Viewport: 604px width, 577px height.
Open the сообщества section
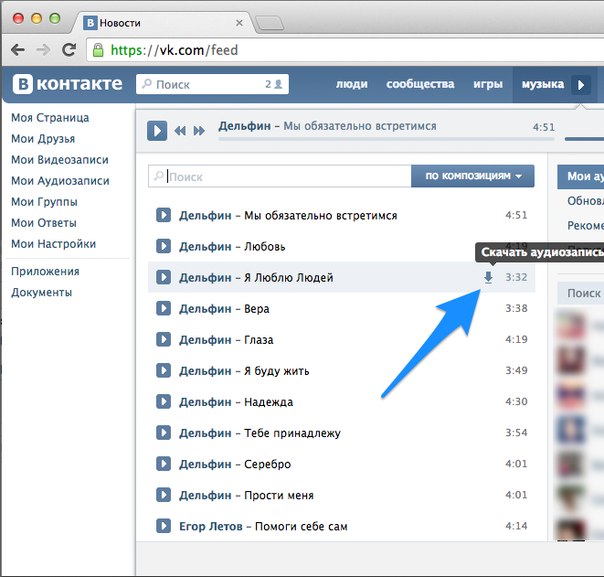(420, 84)
